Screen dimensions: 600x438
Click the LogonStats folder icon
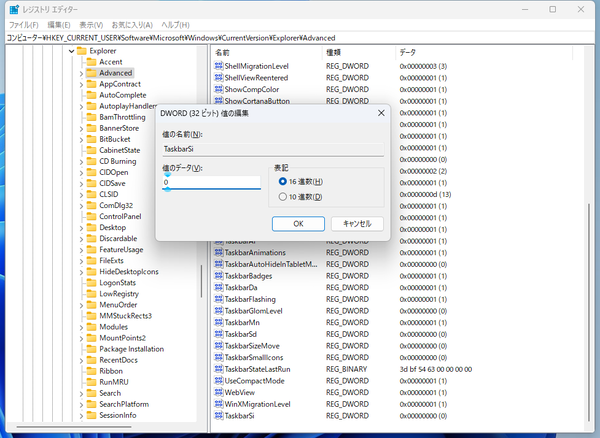tap(91, 283)
